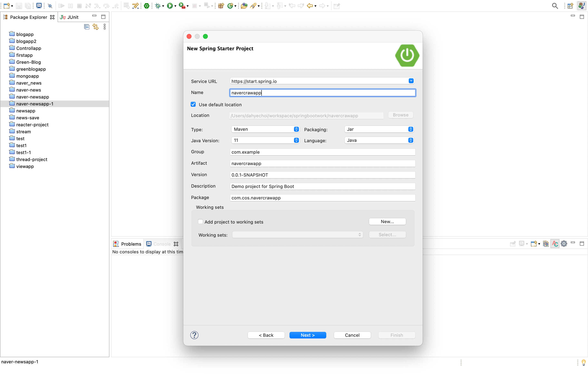Click the Step Over toolbar icon

click(106, 6)
